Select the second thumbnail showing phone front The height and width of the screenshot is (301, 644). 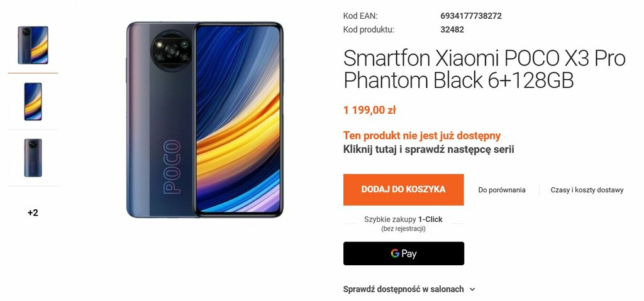[x=33, y=101]
